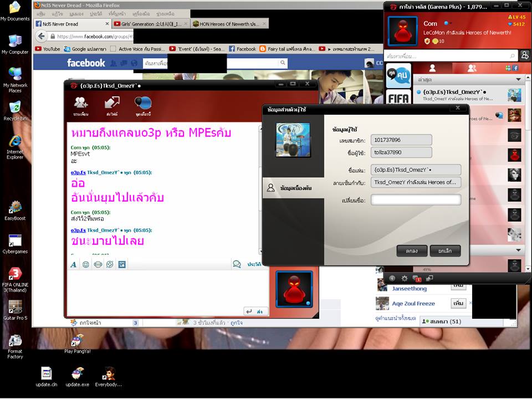The image size is (532, 399).
Task: Click facebook logo in blue header
Action: point(86,63)
